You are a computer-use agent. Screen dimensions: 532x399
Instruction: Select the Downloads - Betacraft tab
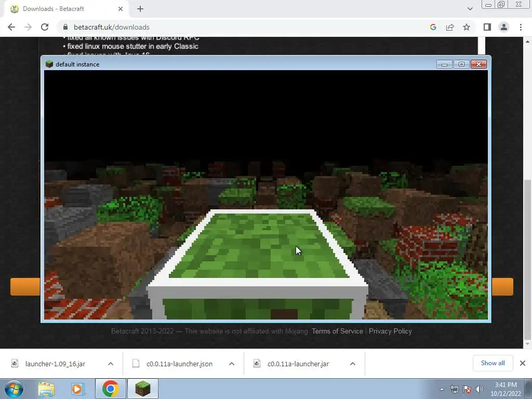[66, 9]
